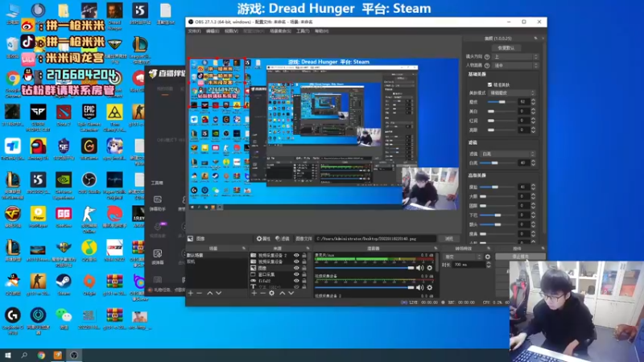Click stepper of 磨皮 value

pos(533,102)
